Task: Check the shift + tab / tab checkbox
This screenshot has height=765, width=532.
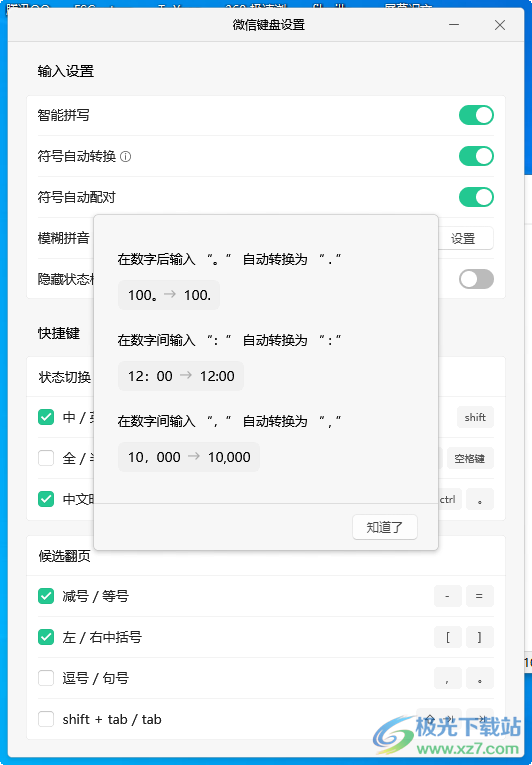Action: pos(46,719)
